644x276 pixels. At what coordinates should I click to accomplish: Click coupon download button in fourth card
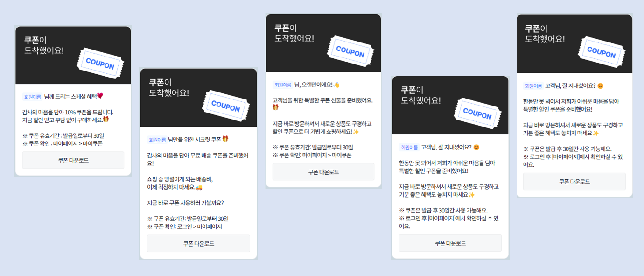click(450, 243)
